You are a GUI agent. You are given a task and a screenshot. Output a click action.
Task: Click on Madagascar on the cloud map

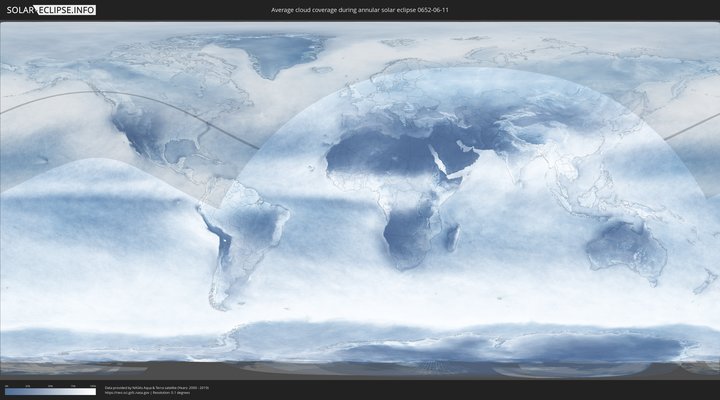(x=453, y=237)
